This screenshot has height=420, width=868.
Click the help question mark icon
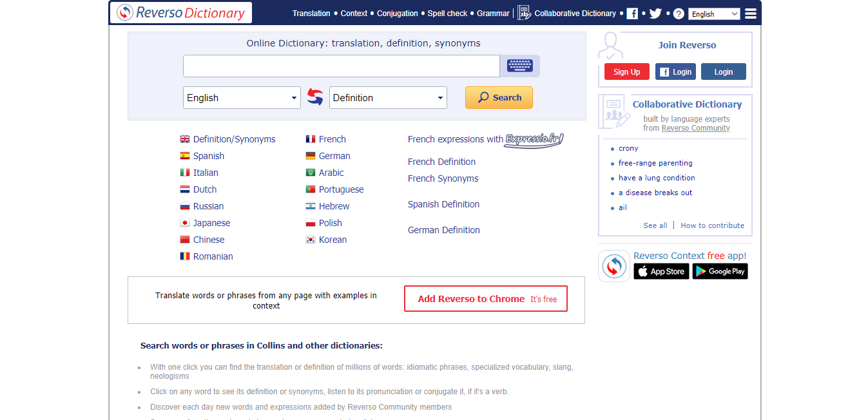(679, 14)
